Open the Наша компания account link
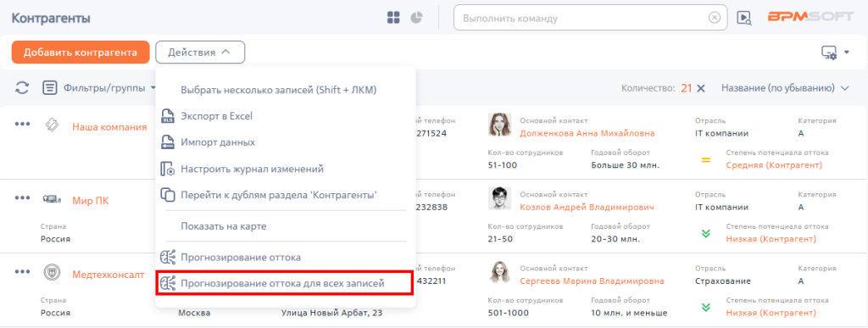868x328 pixels. tap(109, 127)
